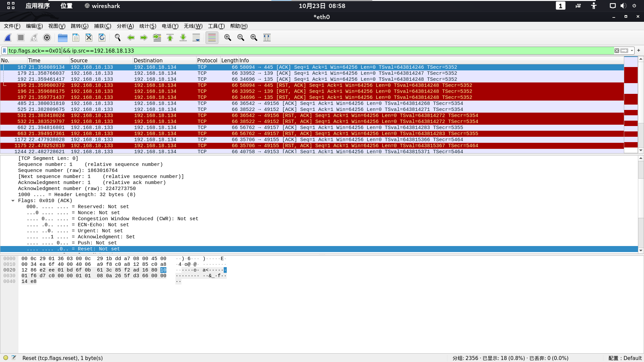The width and height of the screenshot is (644, 362).
Task: Clear the display filter with X button
Action: [617, 51]
